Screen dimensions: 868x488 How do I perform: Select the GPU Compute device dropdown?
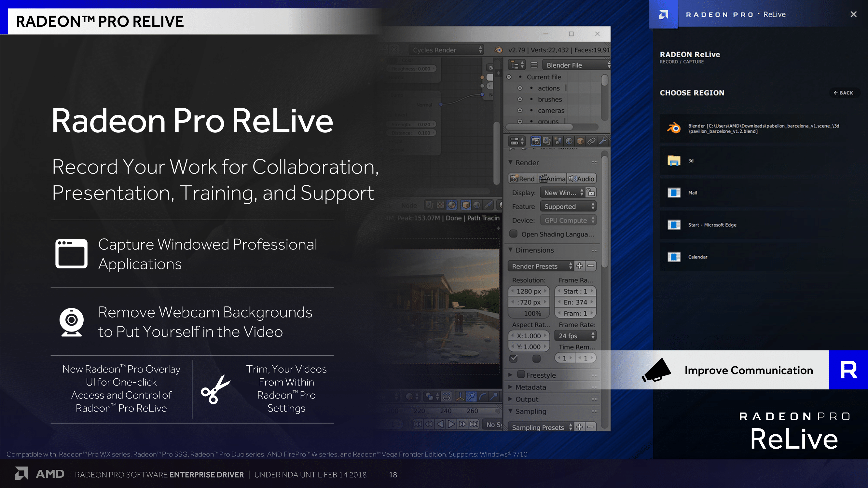(x=567, y=221)
